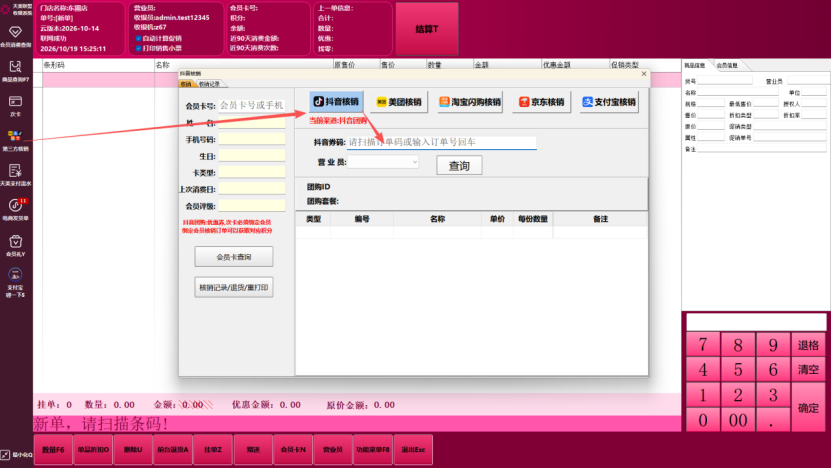Open the product query F7 sidebar icon

[x=15, y=71]
